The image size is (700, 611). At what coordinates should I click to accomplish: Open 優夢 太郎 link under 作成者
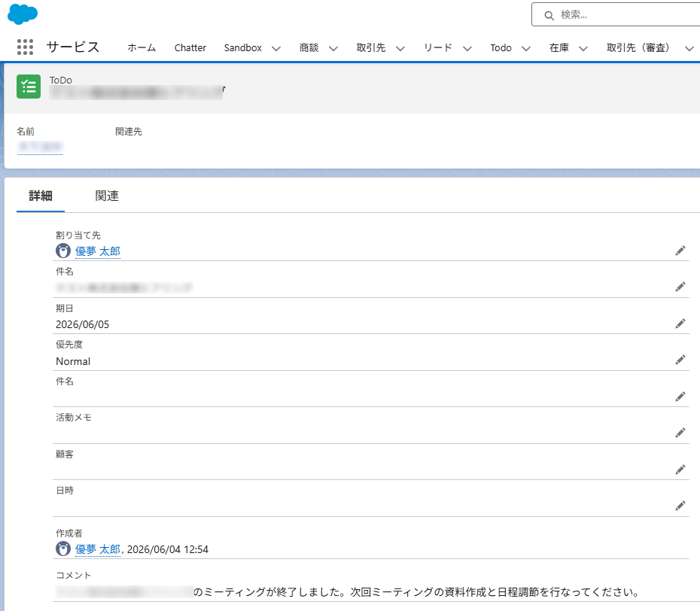[x=98, y=549]
